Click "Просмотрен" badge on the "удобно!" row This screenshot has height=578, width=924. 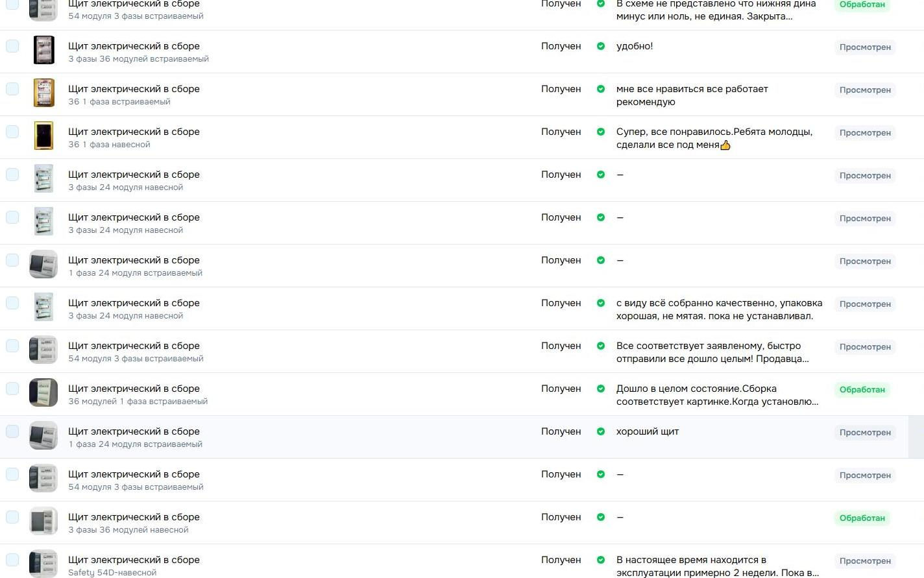[865, 47]
